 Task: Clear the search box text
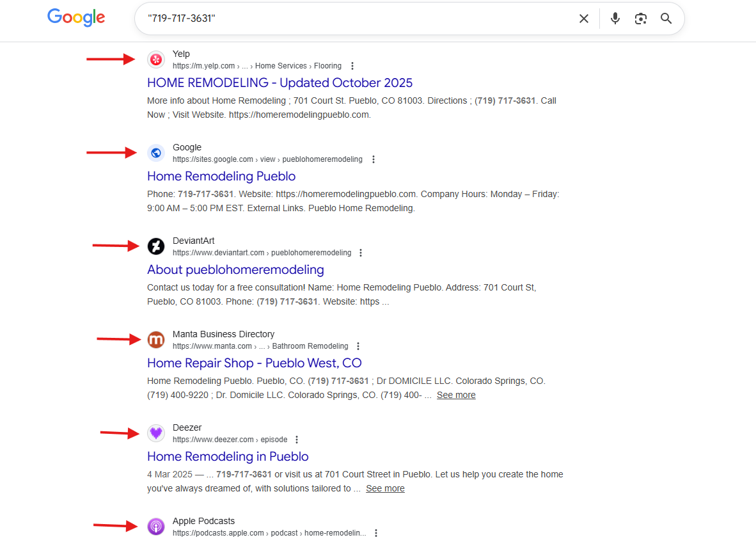583,19
